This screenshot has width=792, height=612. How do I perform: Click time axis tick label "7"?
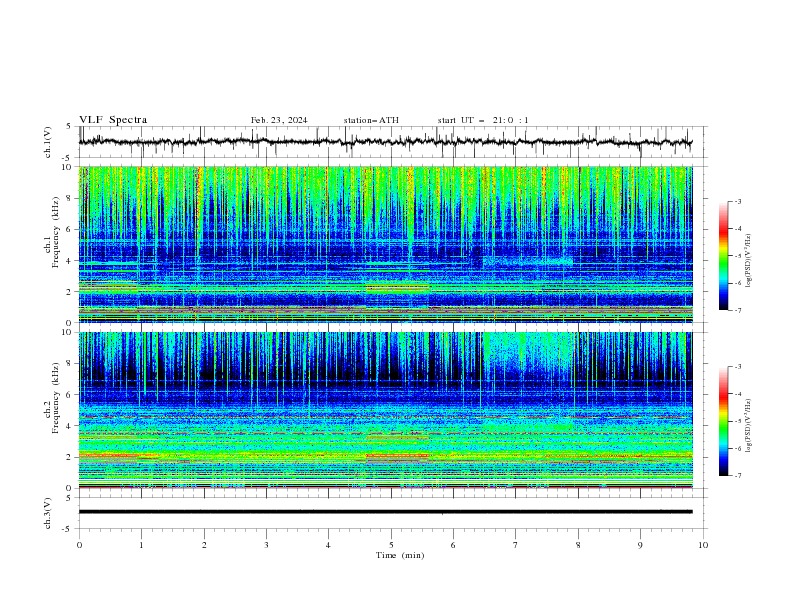click(x=516, y=545)
